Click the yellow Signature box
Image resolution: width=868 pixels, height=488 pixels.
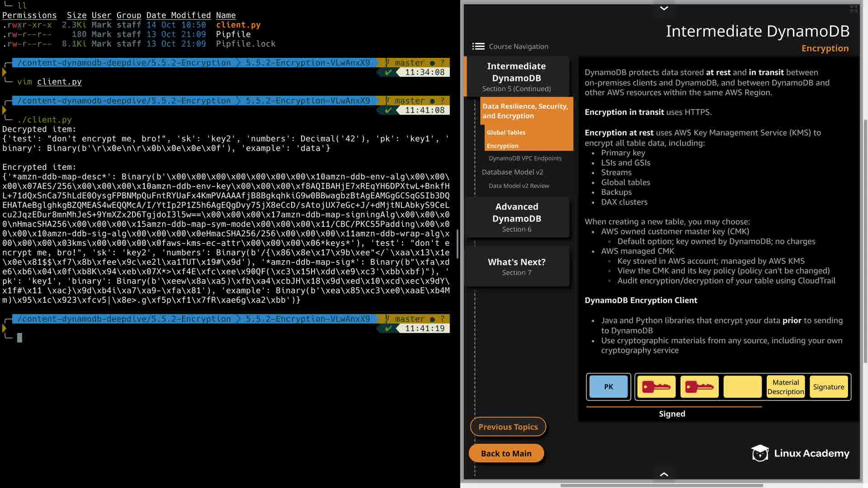(x=828, y=387)
